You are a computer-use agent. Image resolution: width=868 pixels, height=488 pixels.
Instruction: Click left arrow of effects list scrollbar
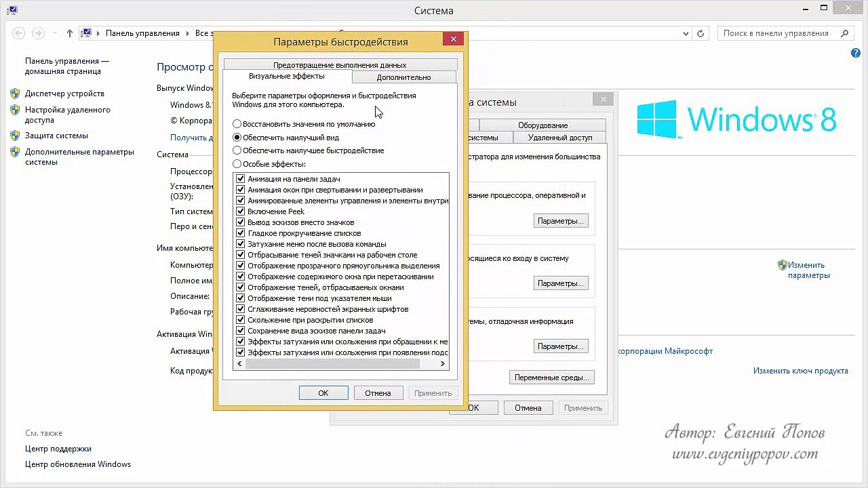[239, 364]
